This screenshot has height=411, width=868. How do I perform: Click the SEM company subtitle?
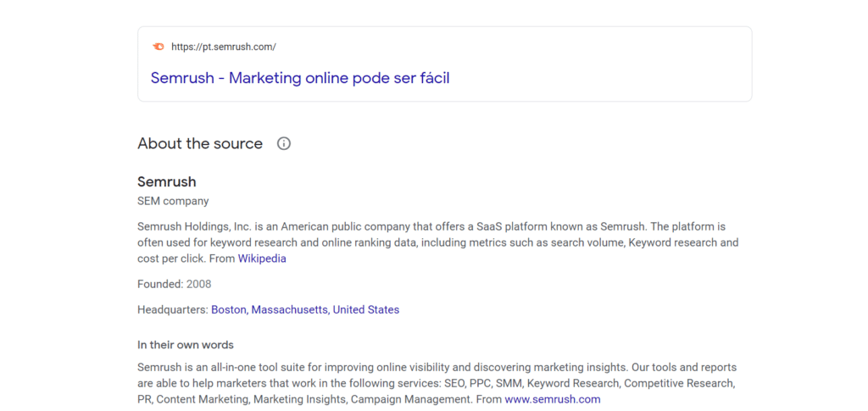(173, 201)
